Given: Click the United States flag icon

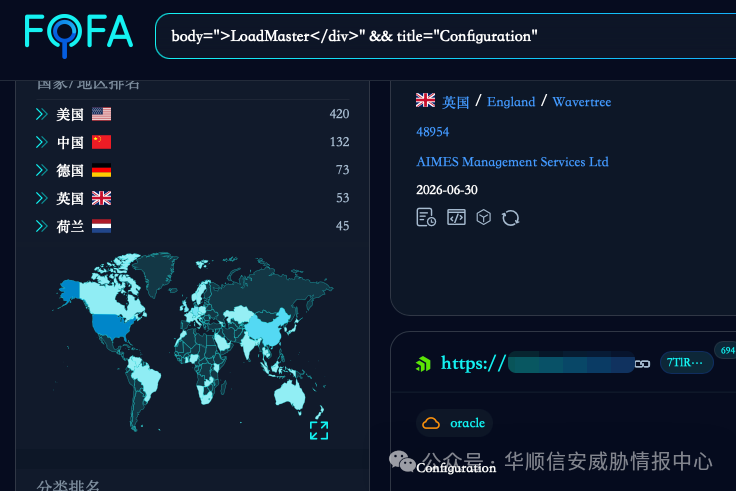Looking at the screenshot, I should (101, 114).
